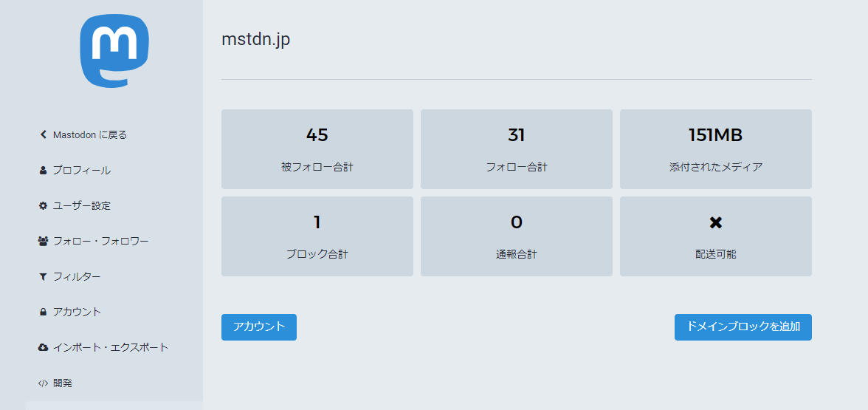
Task: Click the cloud download icon beside インポート・エクスポート
Action: click(x=43, y=347)
